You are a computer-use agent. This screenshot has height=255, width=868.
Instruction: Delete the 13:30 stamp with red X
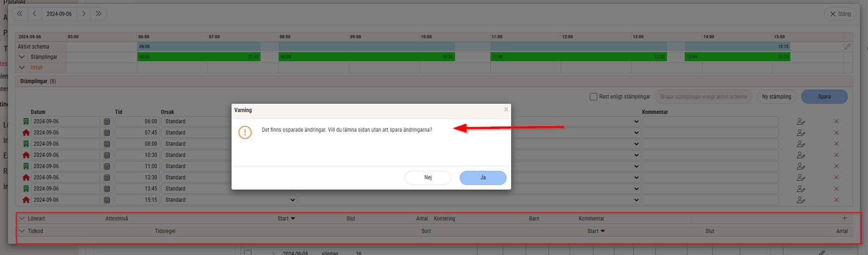(x=836, y=177)
